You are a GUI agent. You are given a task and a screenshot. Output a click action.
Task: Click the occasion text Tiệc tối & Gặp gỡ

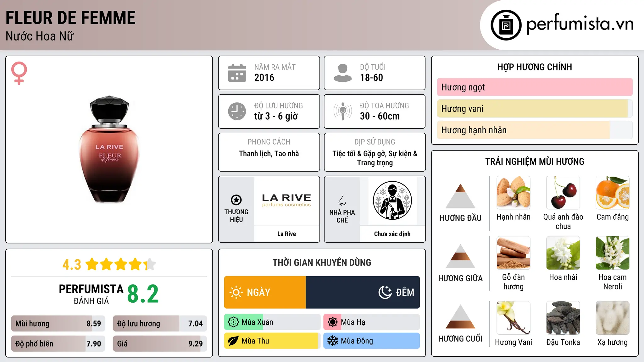359,154
